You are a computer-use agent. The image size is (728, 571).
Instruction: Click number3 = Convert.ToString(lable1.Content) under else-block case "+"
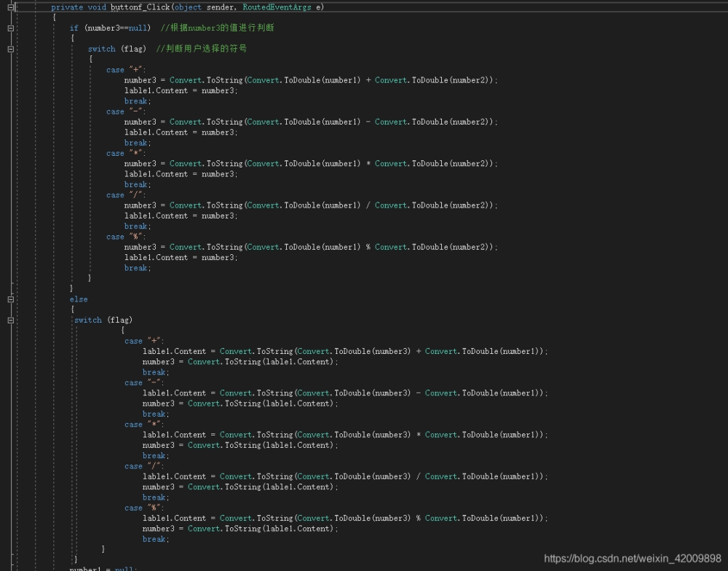240,362
